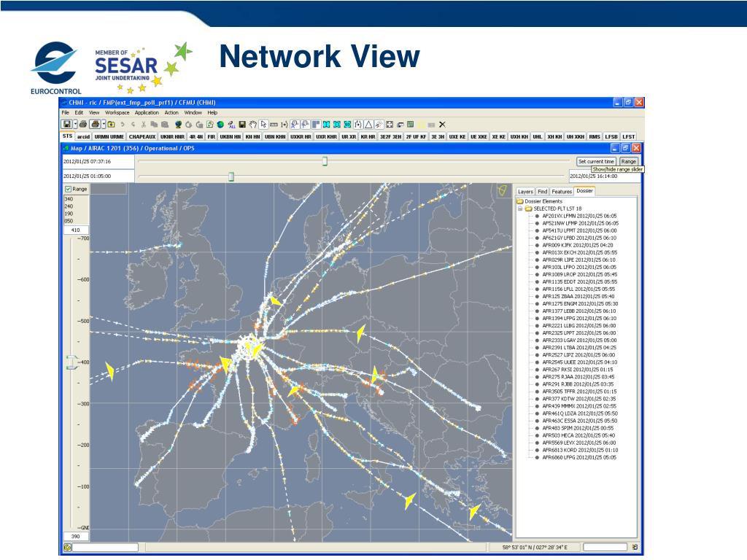
Task: Select the URMN URME workspace tab
Action: (x=109, y=136)
